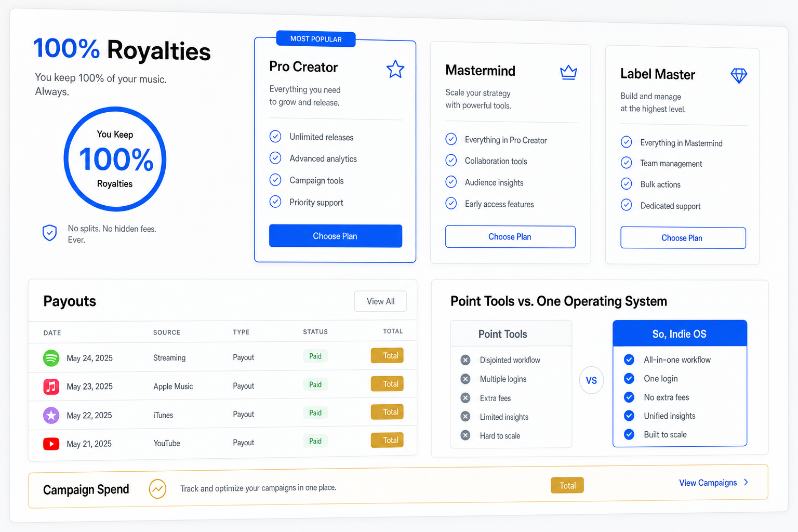Click the crown icon on Mastermind card
798x532 pixels.
point(568,72)
